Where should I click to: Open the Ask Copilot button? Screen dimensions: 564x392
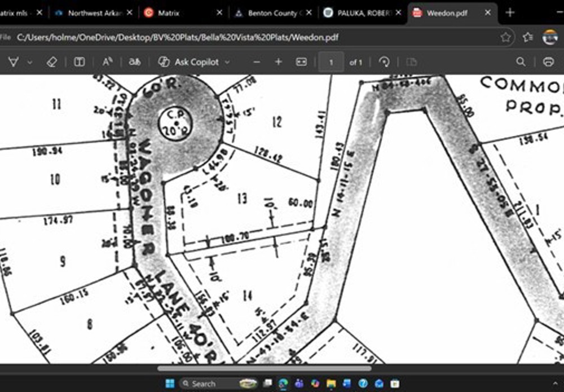click(x=189, y=62)
